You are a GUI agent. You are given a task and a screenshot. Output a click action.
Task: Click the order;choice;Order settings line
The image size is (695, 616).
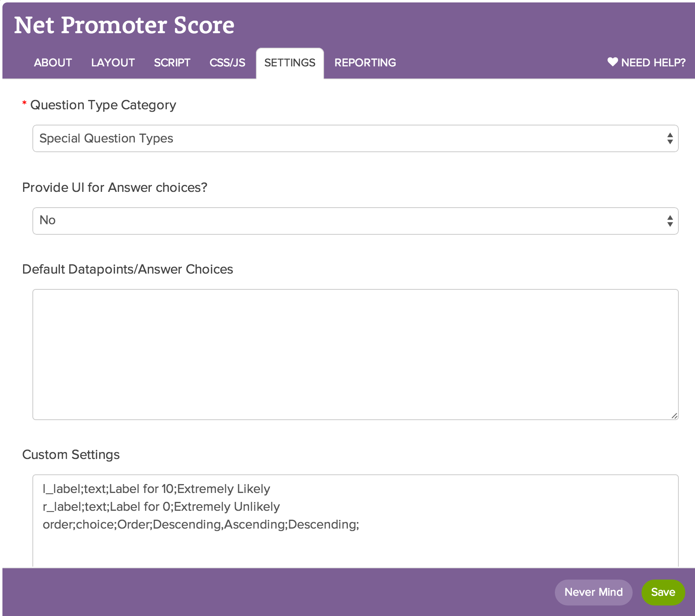pyautogui.click(x=201, y=525)
